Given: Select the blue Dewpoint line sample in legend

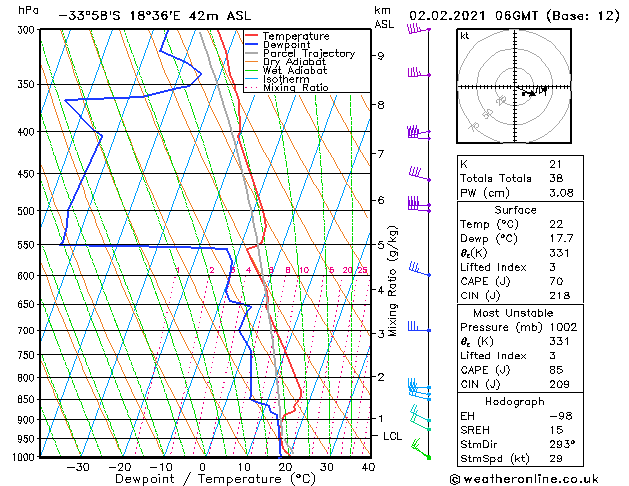Looking at the screenshot, I should click(x=251, y=45).
